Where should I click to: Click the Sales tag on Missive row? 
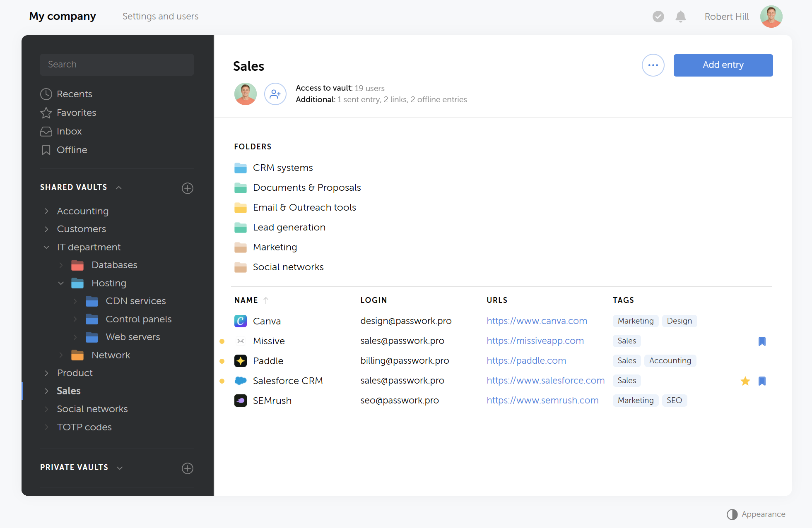626,341
